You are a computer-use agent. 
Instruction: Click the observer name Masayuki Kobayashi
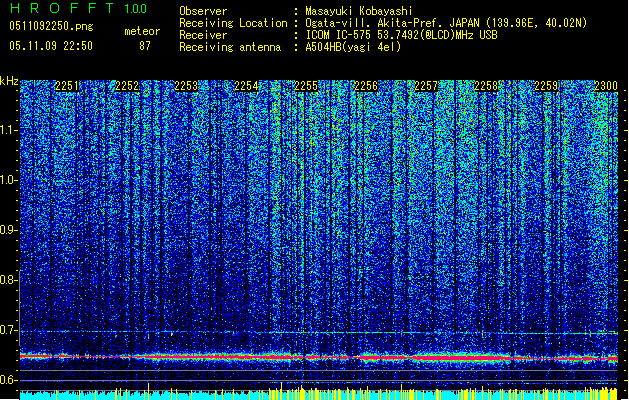tap(359, 11)
